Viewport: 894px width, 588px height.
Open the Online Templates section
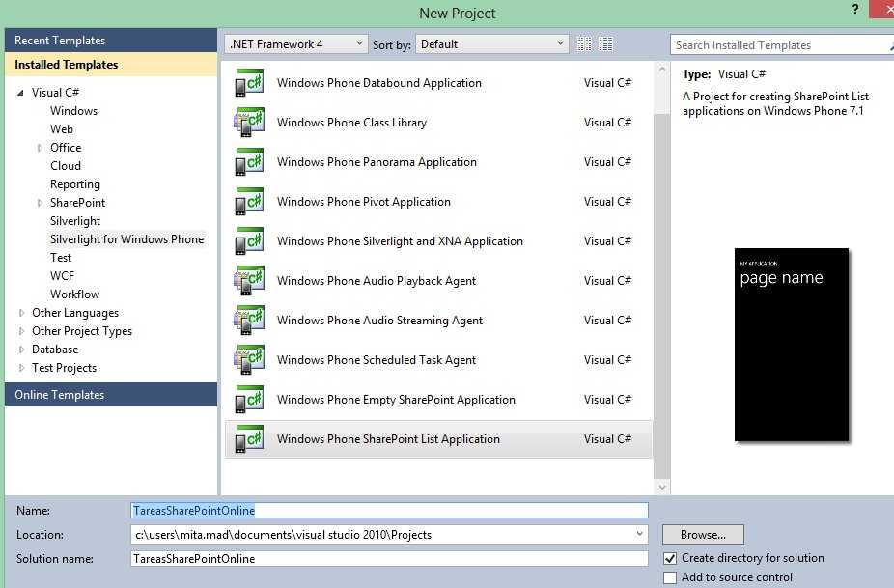111,395
